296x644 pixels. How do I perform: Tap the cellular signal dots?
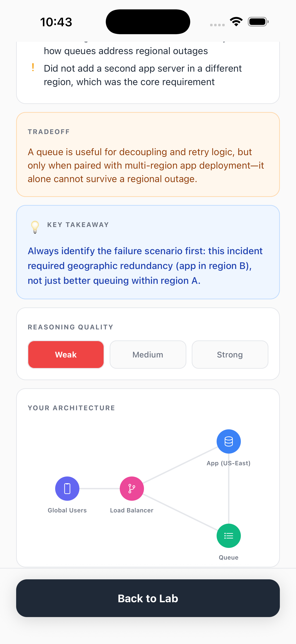(217, 25)
